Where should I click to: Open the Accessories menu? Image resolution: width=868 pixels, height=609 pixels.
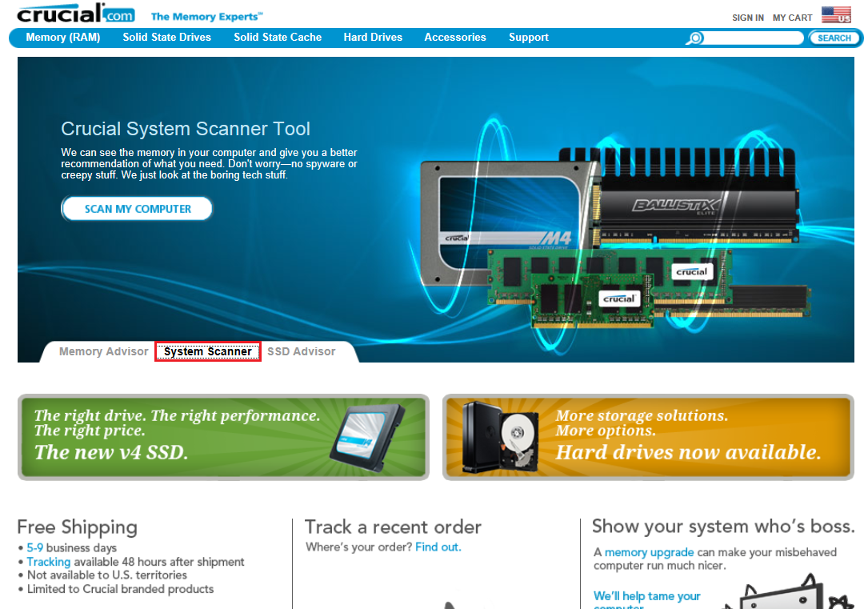[x=455, y=37]
